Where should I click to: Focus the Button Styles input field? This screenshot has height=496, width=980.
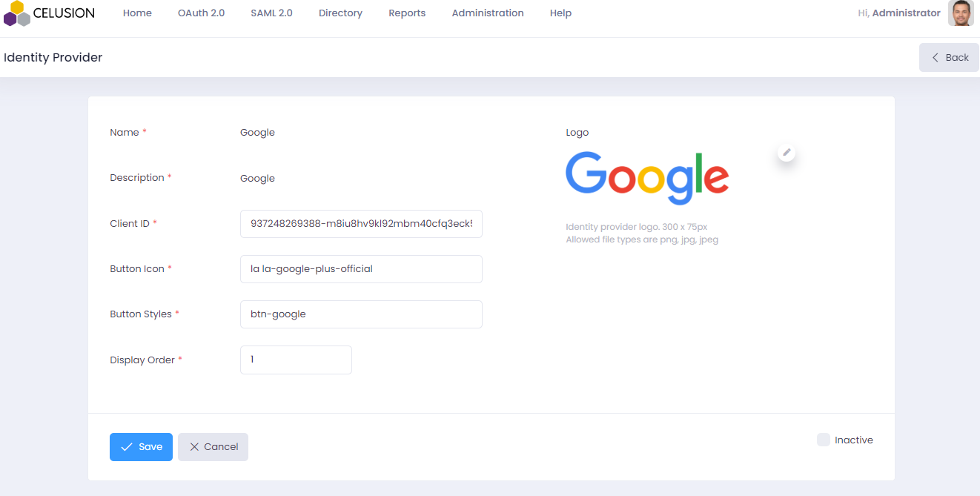point(361,314)
